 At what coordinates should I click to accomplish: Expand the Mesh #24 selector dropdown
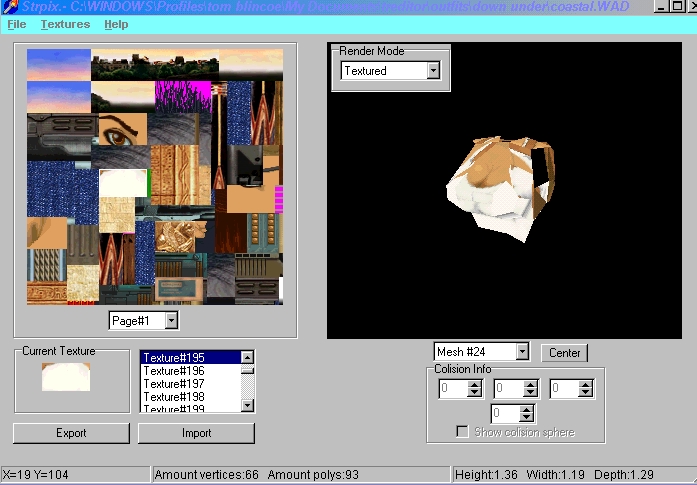click(521, 352)
